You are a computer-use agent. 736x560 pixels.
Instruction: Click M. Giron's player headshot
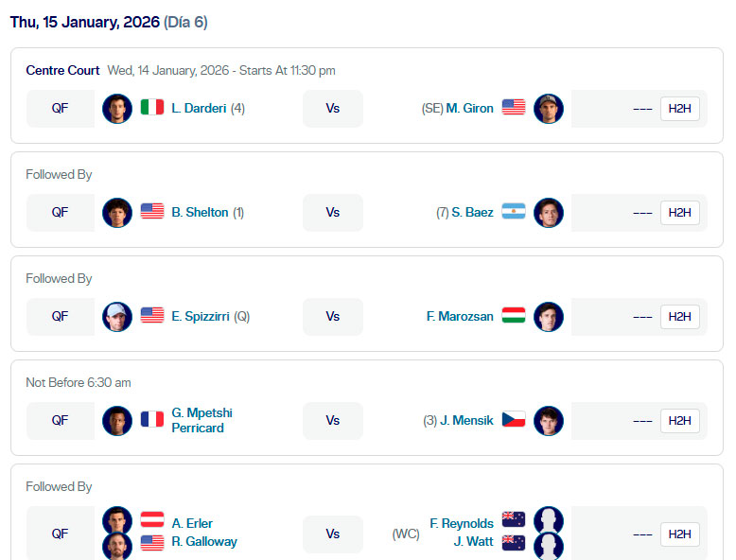click(549, 108)
